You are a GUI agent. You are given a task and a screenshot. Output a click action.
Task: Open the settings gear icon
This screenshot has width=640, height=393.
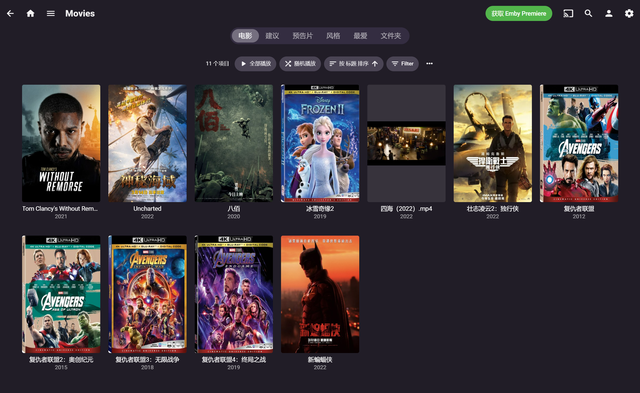pyautogui.click(x=629, y=13)
